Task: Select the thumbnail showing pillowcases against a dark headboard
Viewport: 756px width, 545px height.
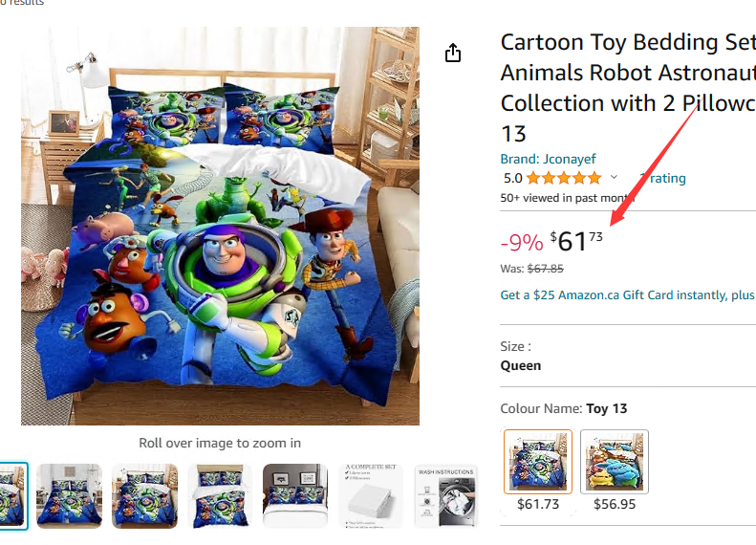Action: pos(294,495)
